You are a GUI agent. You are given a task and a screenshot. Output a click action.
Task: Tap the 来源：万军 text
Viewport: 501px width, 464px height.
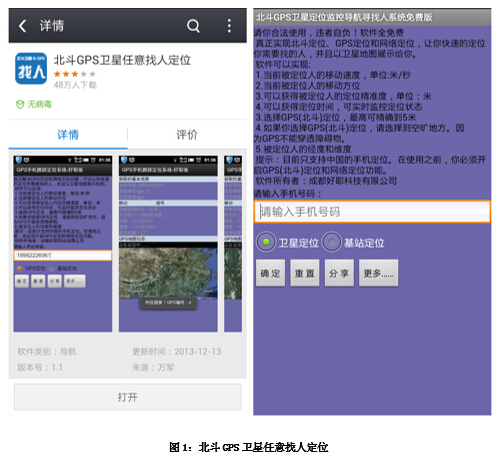(x=153, y=367)
